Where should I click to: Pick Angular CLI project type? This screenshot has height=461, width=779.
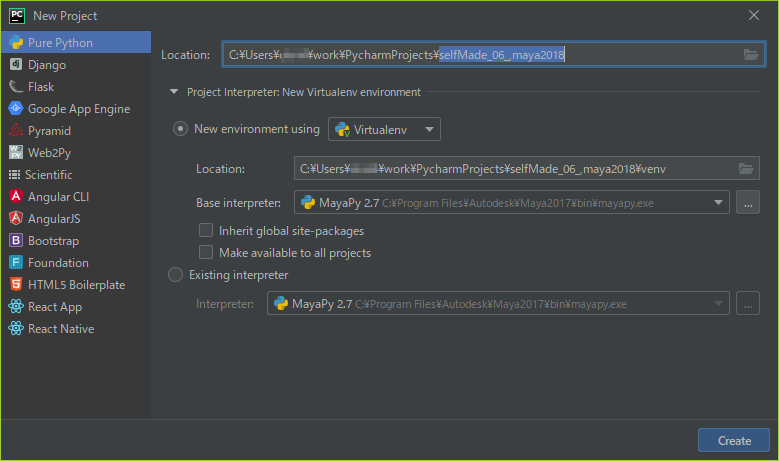(76, 197)
